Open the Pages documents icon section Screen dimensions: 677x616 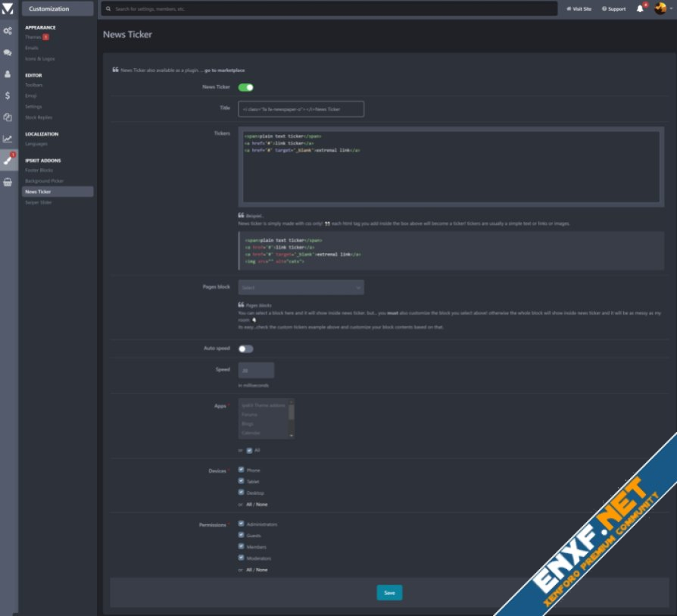[8, 117]
